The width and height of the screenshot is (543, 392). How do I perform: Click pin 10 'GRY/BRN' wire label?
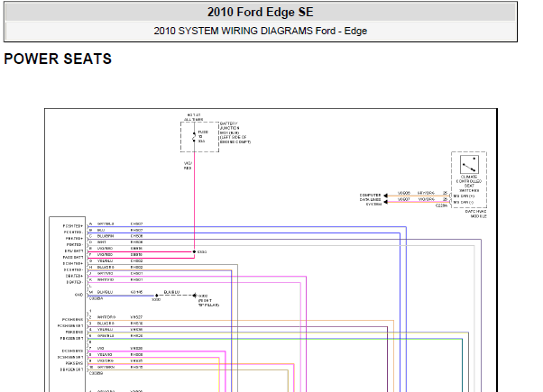[106, 367]
